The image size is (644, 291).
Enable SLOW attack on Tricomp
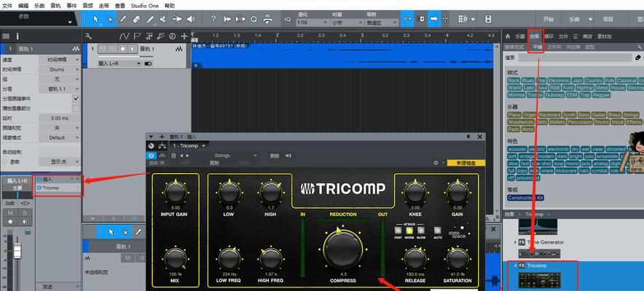[x=421, y=230]
